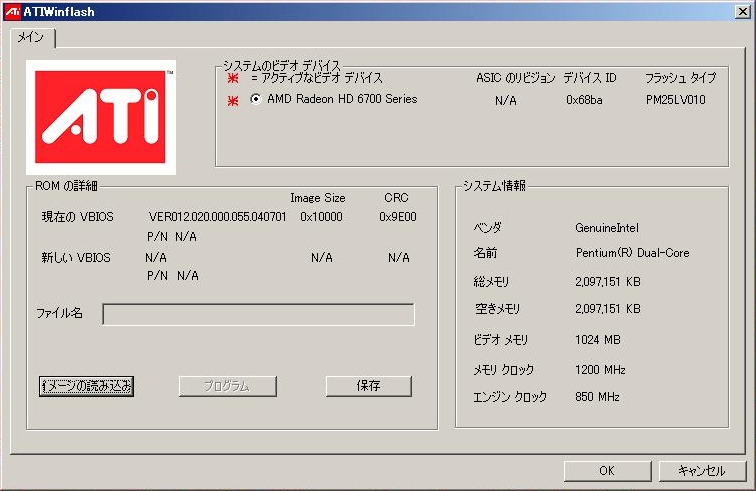Click the プログラム button

[x=228, y=386]
